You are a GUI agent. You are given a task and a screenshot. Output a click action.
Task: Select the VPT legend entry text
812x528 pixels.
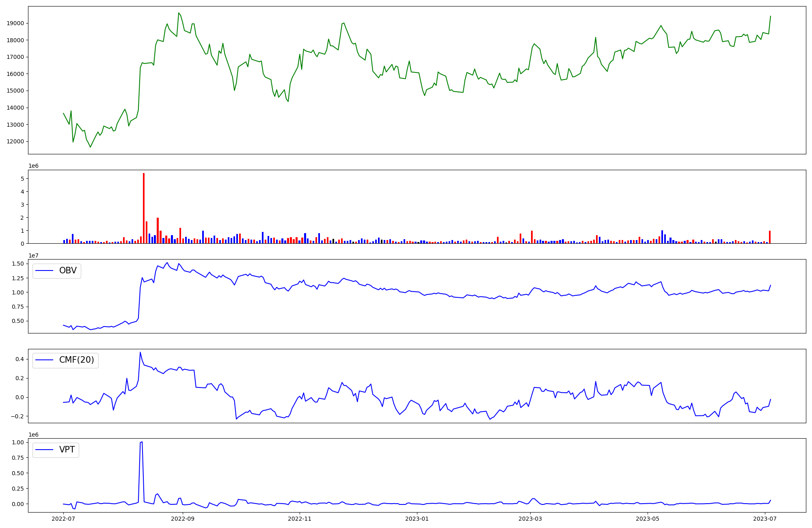tap(67, 450)
